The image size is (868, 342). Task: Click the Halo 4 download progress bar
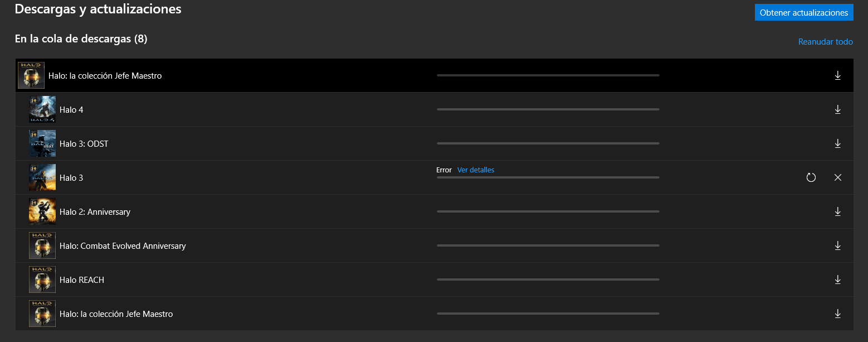tap(548, 109)
